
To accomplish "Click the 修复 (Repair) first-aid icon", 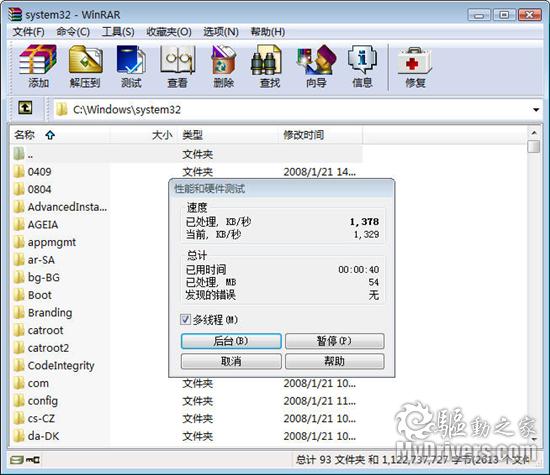I will pyautogui.click(x=415, y=66).
